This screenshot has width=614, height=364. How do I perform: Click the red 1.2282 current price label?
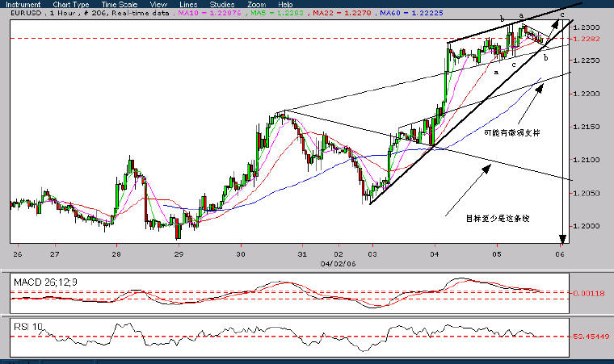pos(587,39)
